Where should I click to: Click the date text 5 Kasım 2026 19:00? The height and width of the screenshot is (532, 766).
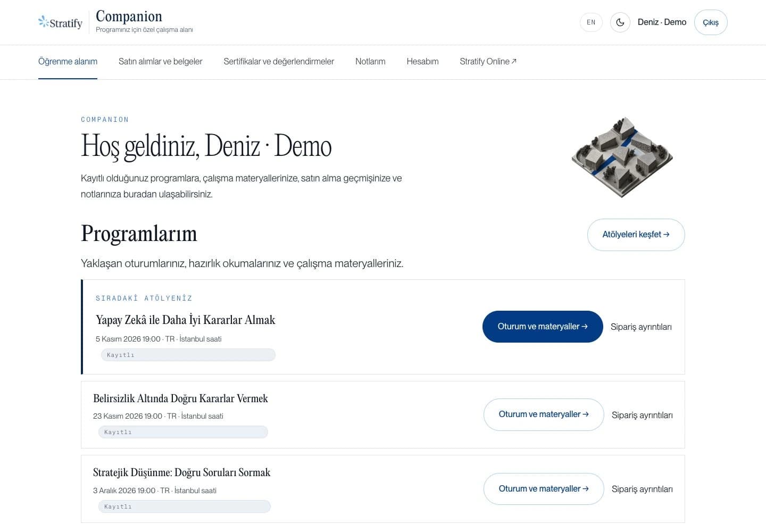tap(128, 339)
